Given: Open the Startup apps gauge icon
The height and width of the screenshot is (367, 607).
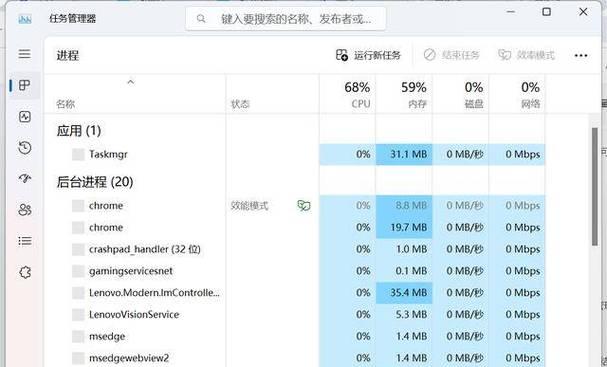Looking at the screenshot, I should 25,178.
